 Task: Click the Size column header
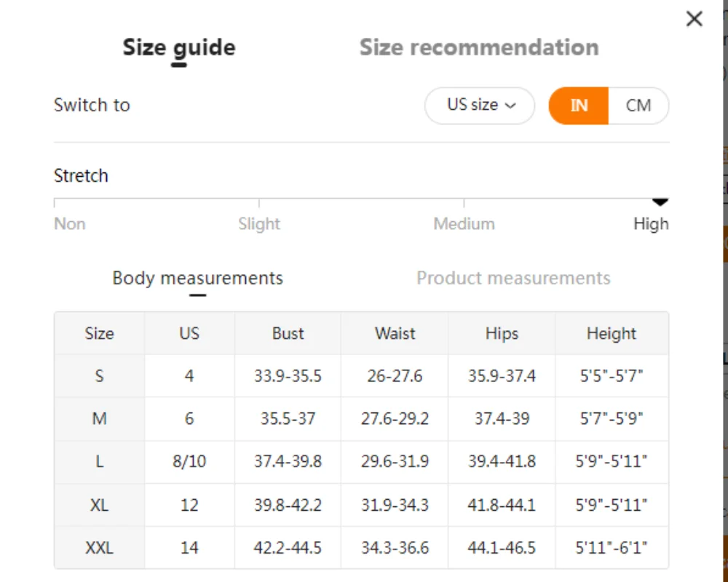99,334
